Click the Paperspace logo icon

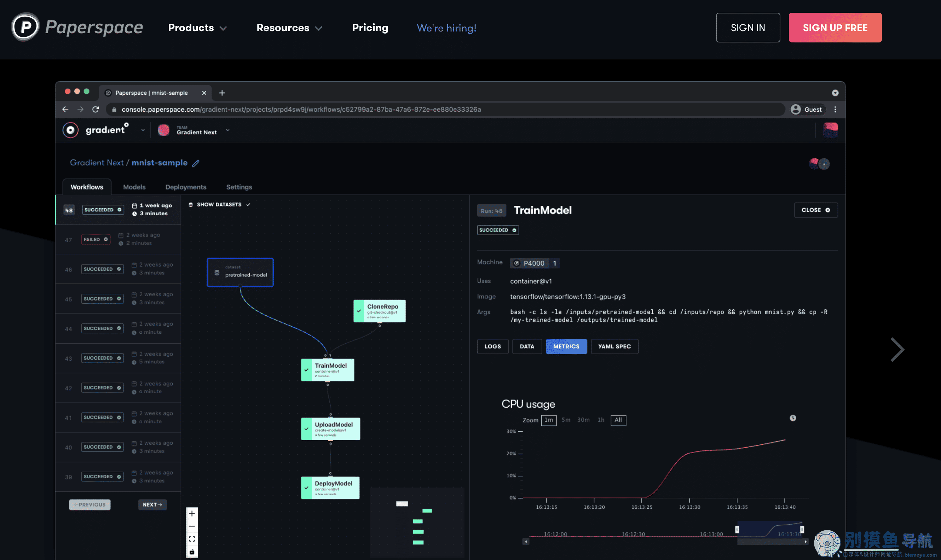(x=25, y=27)
